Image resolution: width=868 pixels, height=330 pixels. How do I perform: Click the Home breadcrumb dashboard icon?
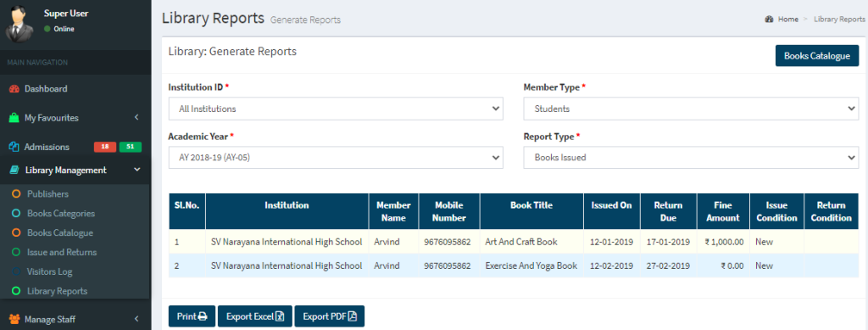pyautogui.click(x=769, y=20)
